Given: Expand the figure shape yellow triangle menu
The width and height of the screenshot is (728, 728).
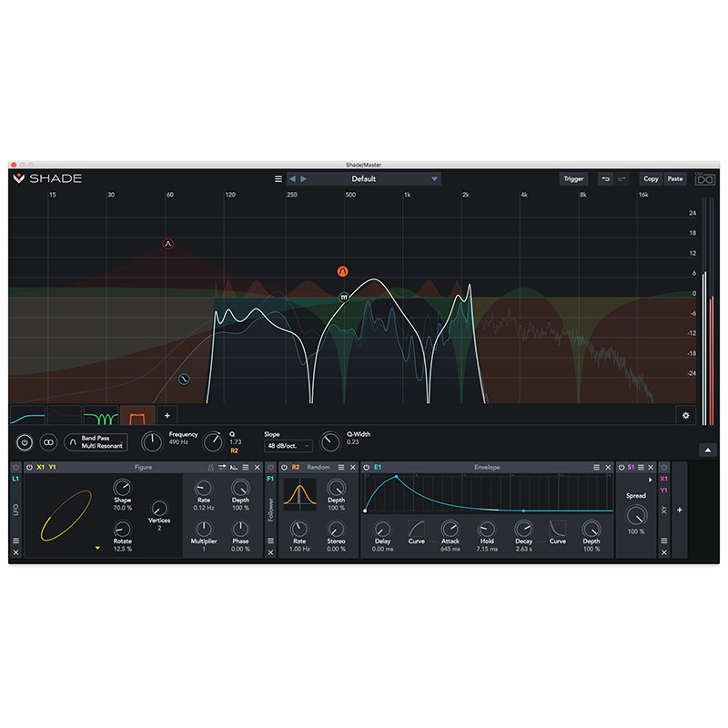Looking at the screenshot, I should (x=97, y=549).
